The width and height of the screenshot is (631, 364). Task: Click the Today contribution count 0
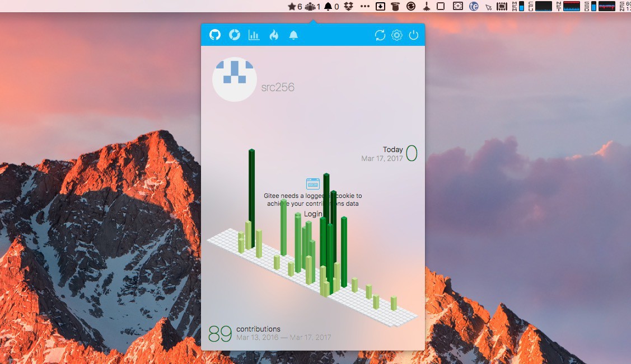(x=412, y=153)
